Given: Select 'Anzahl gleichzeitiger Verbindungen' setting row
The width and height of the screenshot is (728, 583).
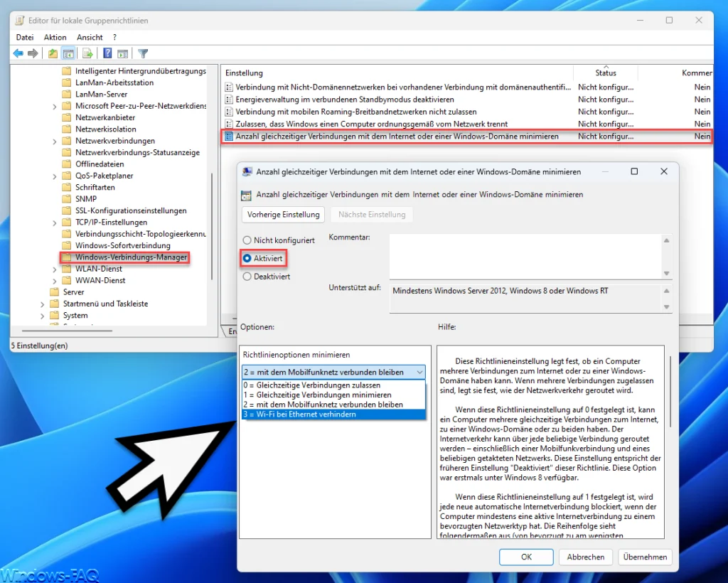Looking at the screenshot, I should pyautogui.click(x=467, y=137).
